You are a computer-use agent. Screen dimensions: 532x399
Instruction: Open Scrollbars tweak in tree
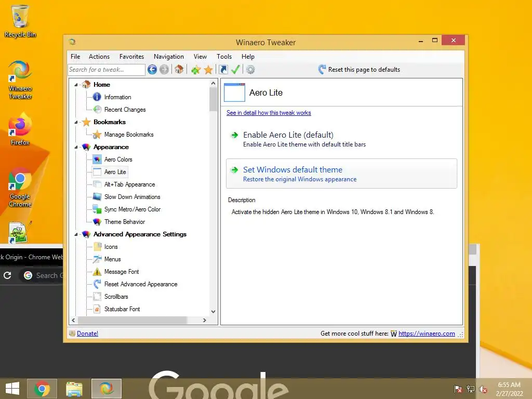point(116,297)
